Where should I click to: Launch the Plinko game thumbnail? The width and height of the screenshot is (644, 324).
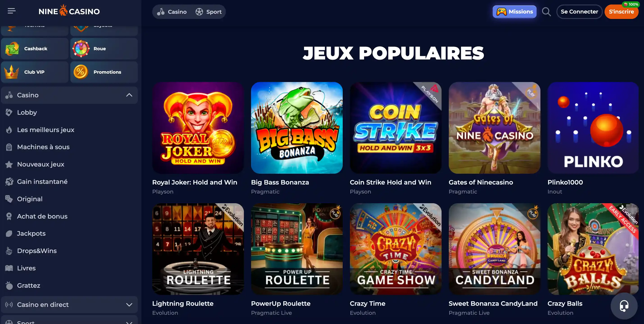tap(593, 128)
